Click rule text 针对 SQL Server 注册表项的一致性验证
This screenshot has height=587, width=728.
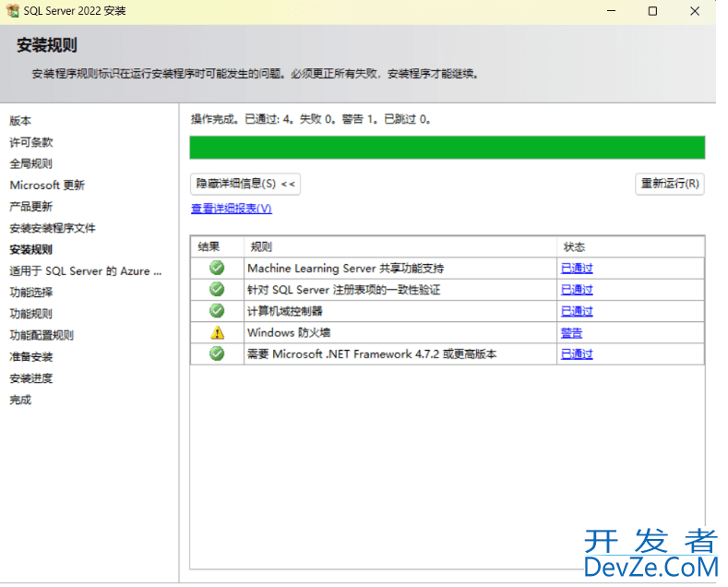point(343,290)
